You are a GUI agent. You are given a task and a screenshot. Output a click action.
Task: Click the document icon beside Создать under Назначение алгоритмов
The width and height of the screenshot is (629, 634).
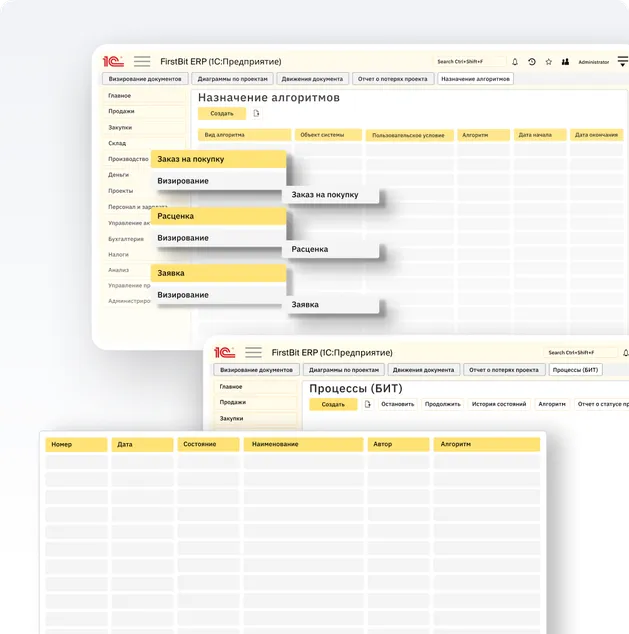coord(257,114)
